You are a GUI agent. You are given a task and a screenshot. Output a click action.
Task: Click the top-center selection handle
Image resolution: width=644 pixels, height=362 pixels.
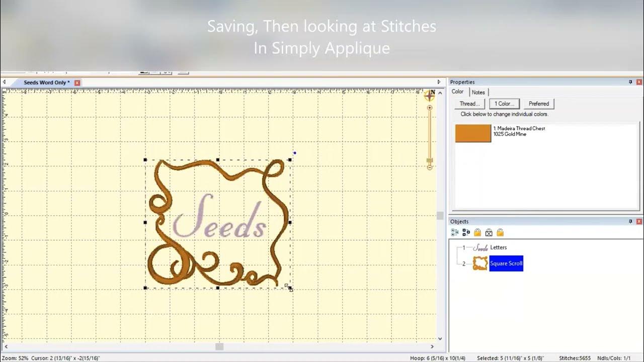pyautogui.click(x=217, y=160)
